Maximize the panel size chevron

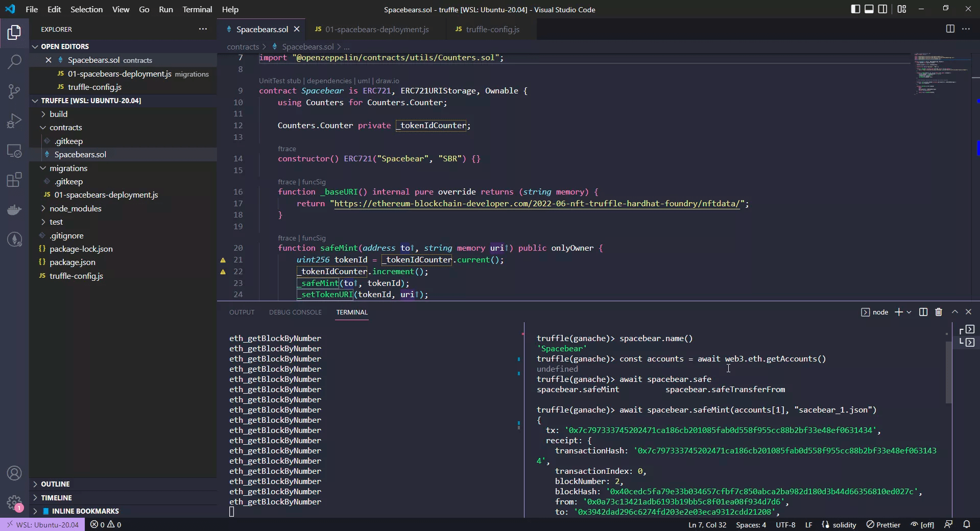click(954, 312)
